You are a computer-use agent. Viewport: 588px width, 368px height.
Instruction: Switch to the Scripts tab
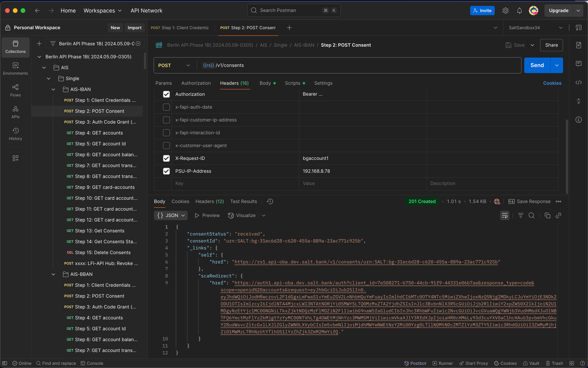pyautogui.click(x=295, y=83)
